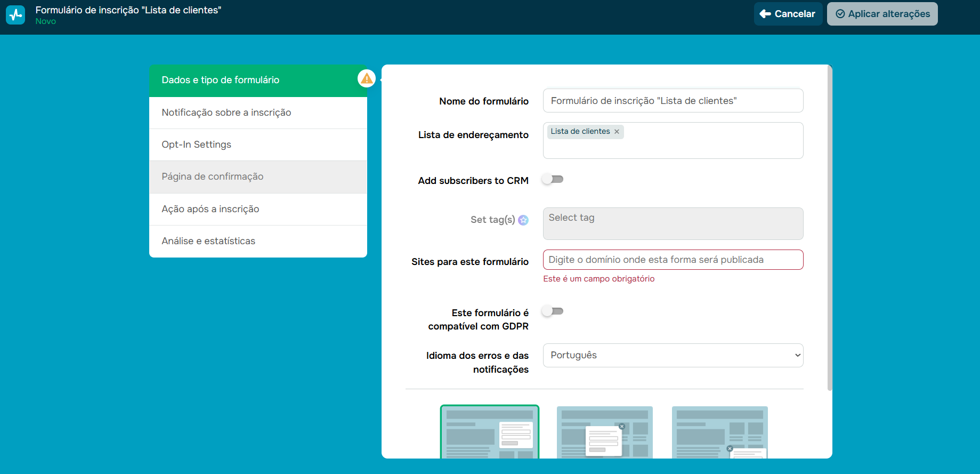Select 'Dados e tipo de formulário' tab

(258, 81)
